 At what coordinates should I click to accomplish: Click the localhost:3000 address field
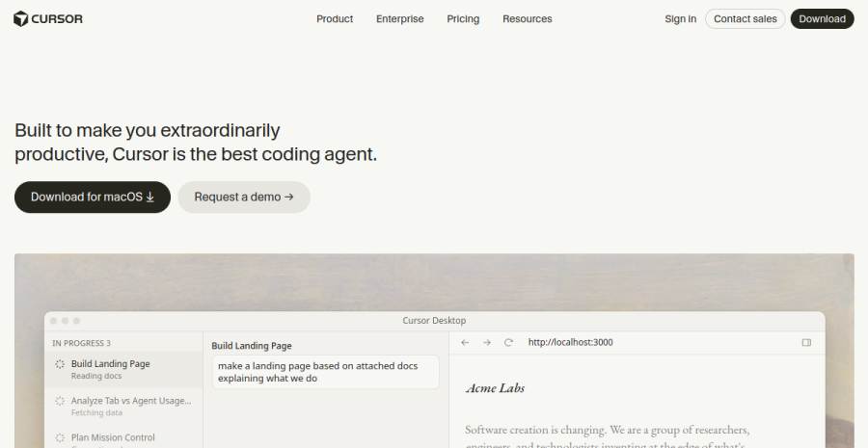coord(570,342)
